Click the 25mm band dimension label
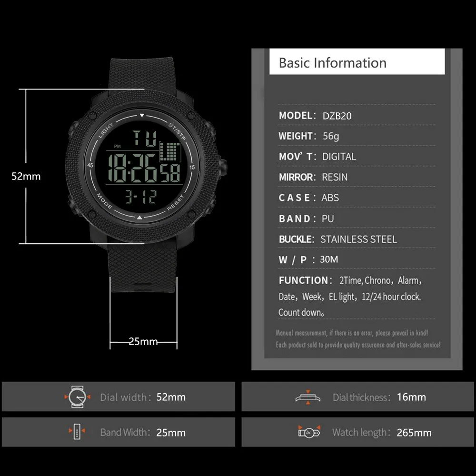The width and height of the screenshot is (476, 476). (x=143, y=341)
